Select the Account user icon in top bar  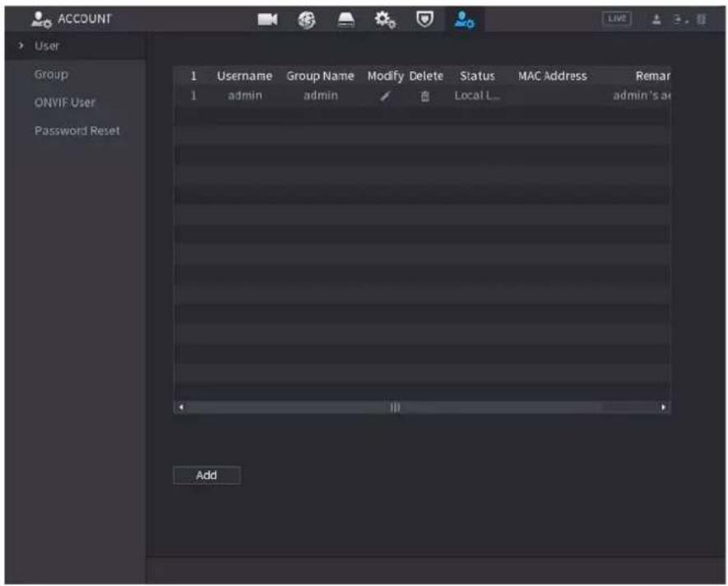tap(464, 20)
